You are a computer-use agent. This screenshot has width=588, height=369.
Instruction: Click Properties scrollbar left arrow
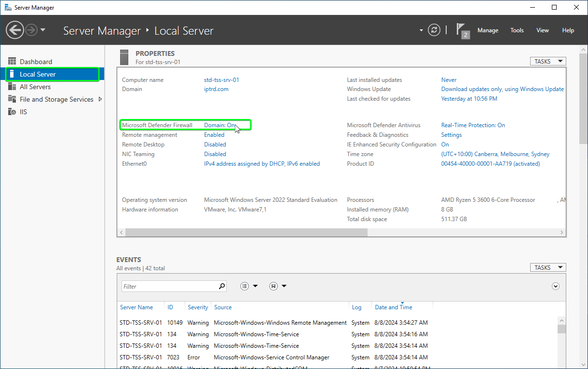[x=121, y=233]
